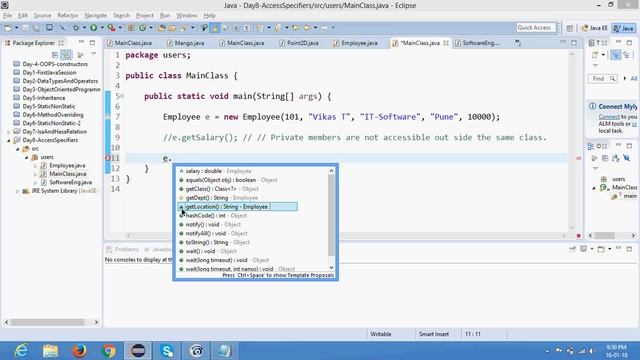Click the New file toolbar icon
This screenshot has height=360, width=640.
(x=8, y=28)
